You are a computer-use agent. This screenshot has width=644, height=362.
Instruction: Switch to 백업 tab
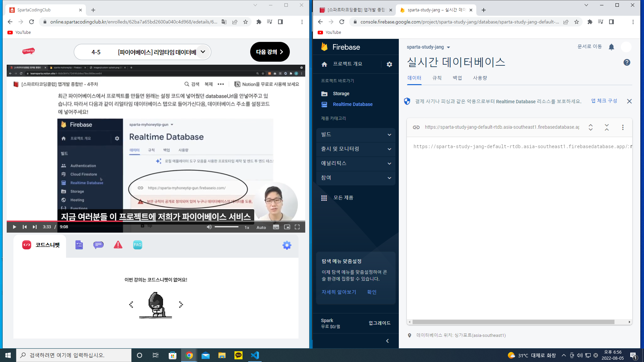pyautogui.click(x=457, y=78)
